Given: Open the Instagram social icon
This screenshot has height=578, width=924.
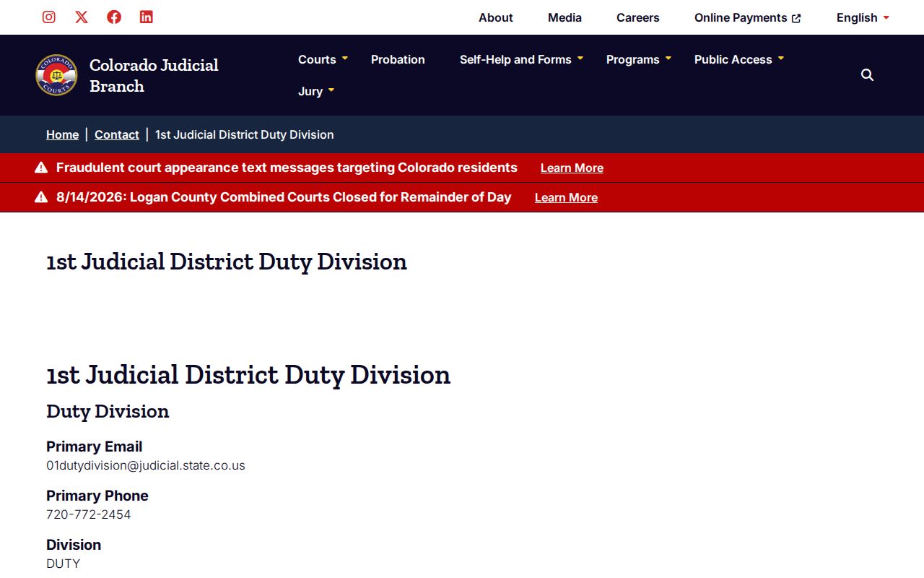Looking at the screenshot, I should pyautogui.click(x=49, y=17).
